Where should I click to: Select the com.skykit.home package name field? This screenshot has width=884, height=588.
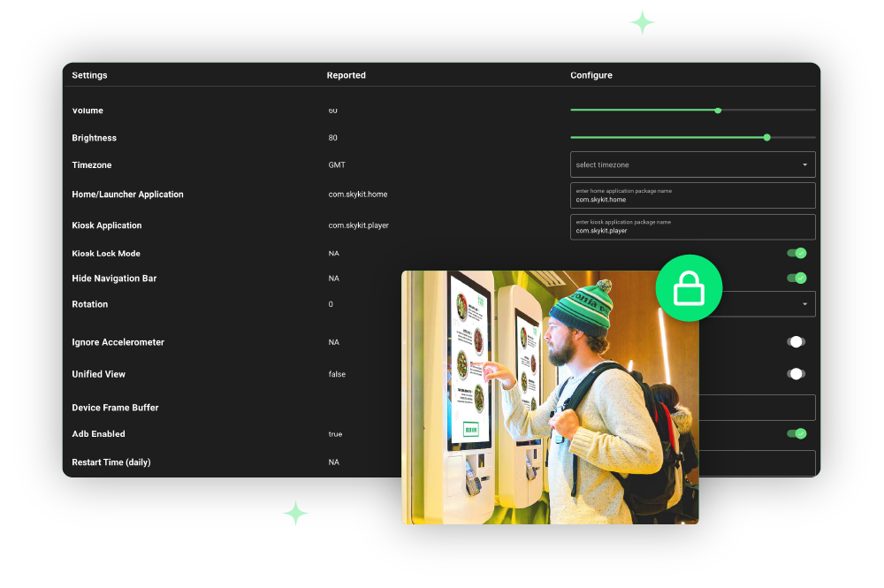[692, 195]
